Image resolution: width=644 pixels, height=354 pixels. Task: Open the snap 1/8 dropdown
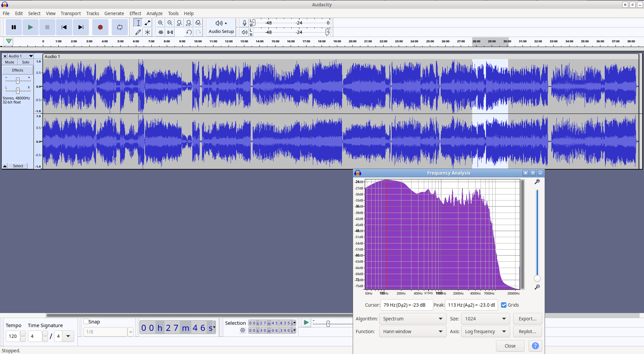tap(131, 332)
